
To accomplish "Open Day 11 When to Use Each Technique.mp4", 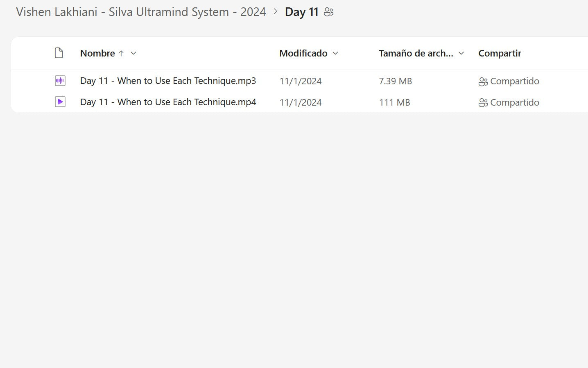I will point(168,102).
